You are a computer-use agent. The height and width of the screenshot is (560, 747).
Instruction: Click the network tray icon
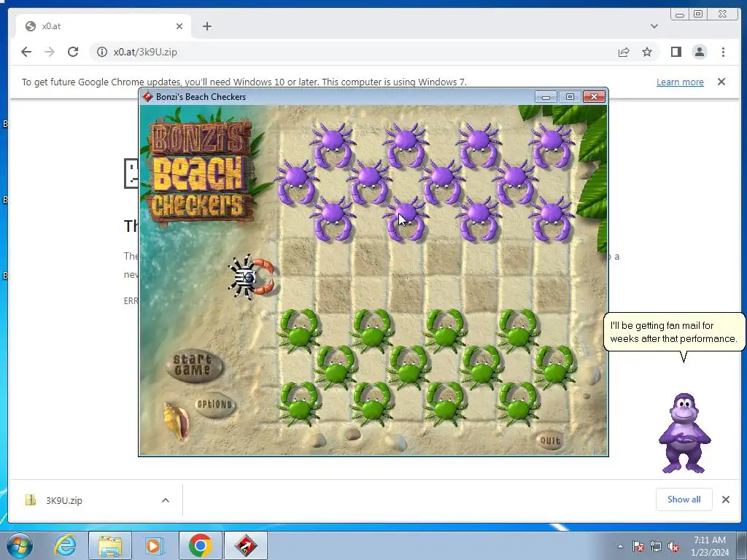click(x=656, y=546)
